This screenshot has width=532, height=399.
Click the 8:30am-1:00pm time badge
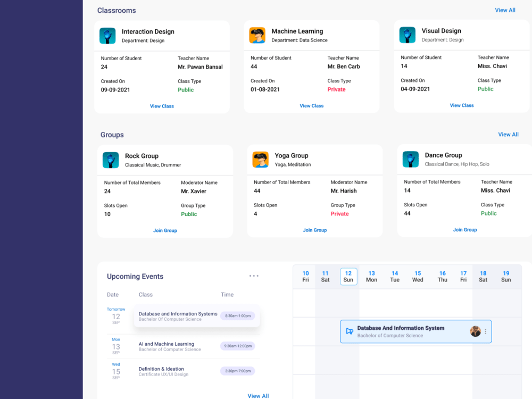point(238,316)
